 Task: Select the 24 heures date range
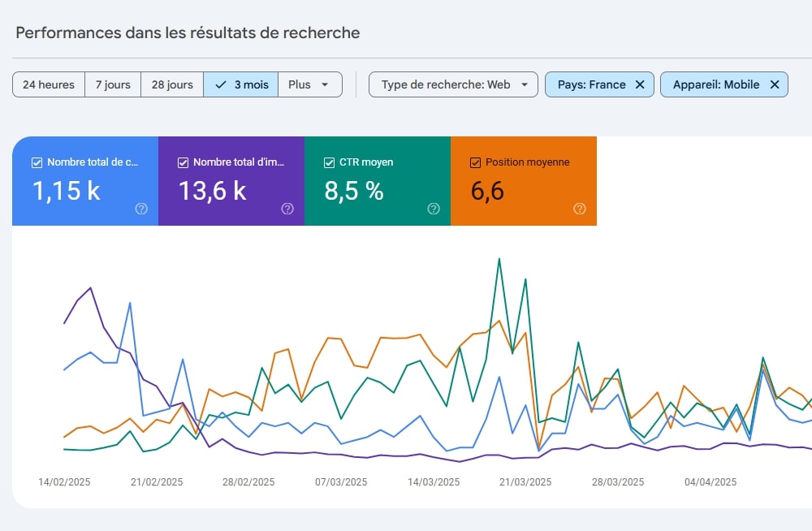[x=49, y=84]
